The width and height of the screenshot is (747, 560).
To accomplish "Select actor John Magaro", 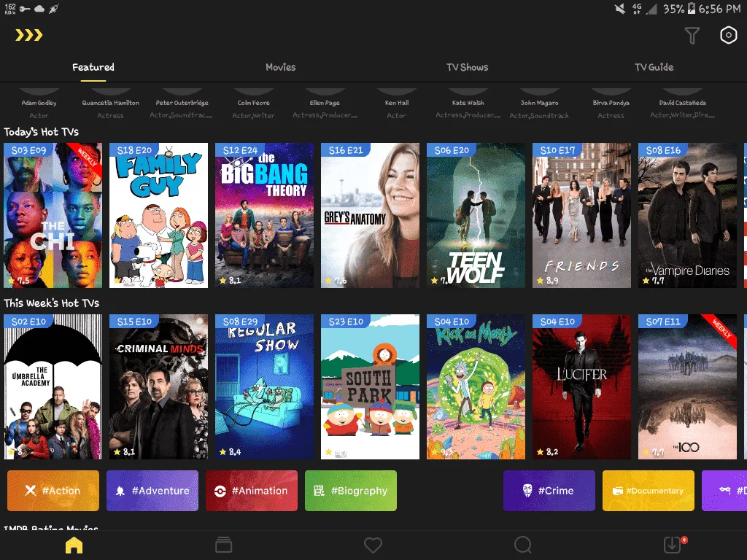I will (x=539, y=104).
